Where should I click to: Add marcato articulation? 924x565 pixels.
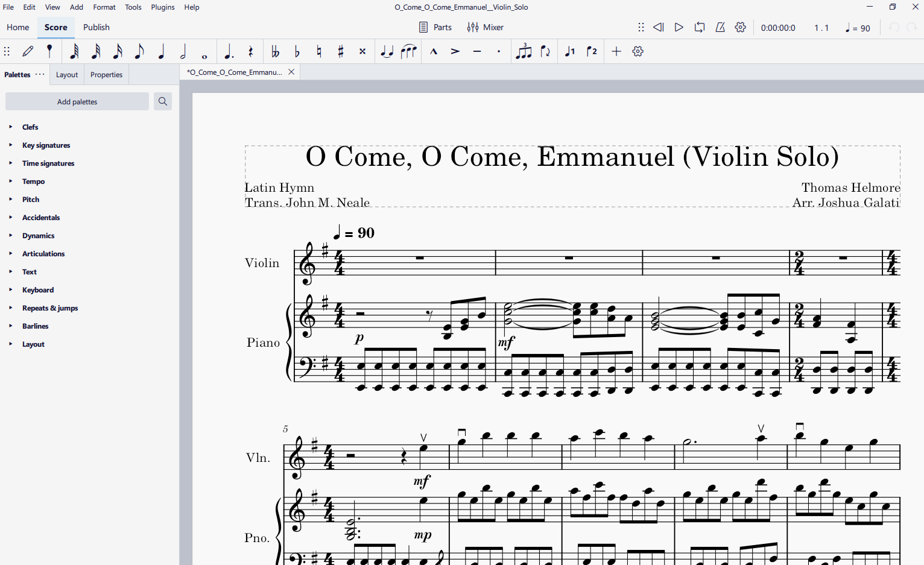click(x=434, y=51)
